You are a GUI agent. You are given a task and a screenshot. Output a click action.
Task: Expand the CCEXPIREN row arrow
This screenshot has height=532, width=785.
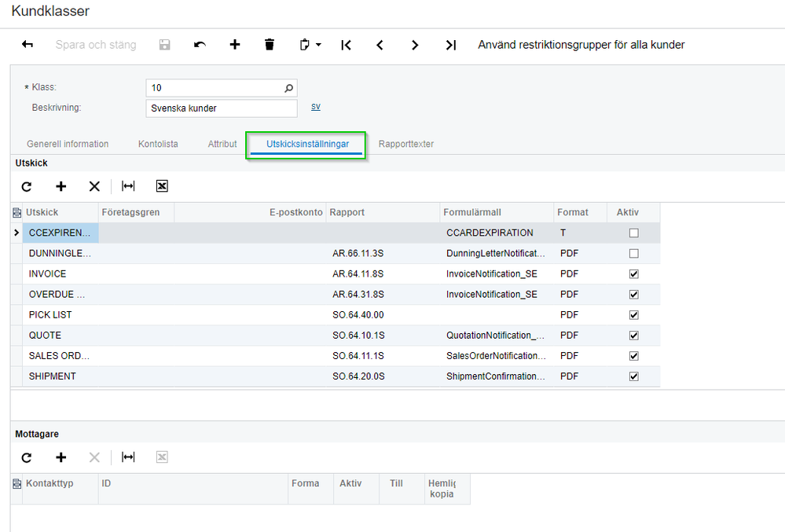pos(17,233)
